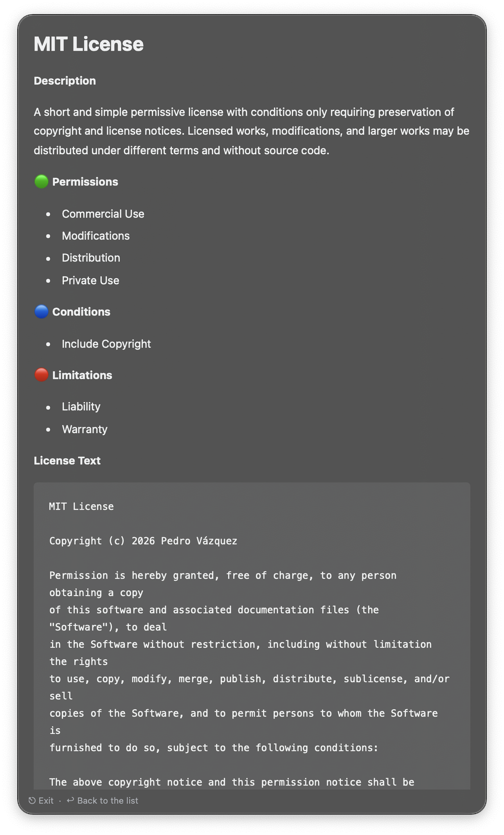The height and width of the screenshot is (835, 504).
Task: Click the green Permissions indicator dot
Action: pyautogui.click(x=41, y=181)
